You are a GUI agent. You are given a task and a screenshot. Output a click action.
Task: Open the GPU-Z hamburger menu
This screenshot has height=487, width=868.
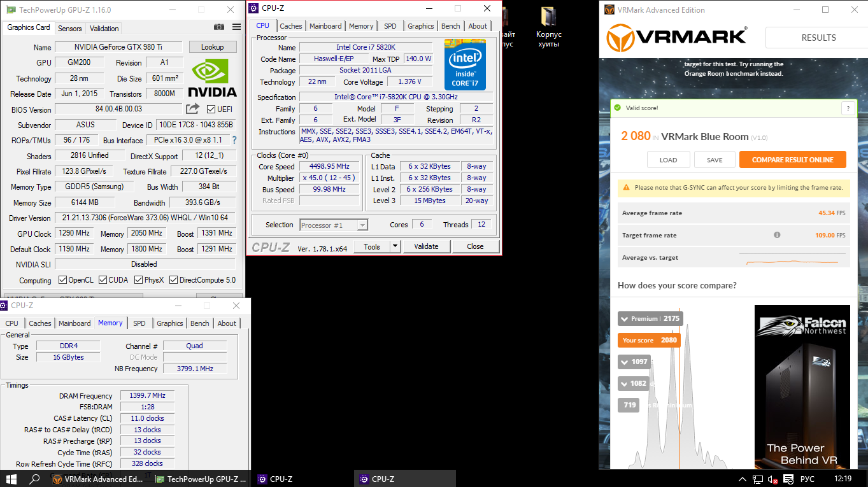pyautogui.click(x=237, y=27)
